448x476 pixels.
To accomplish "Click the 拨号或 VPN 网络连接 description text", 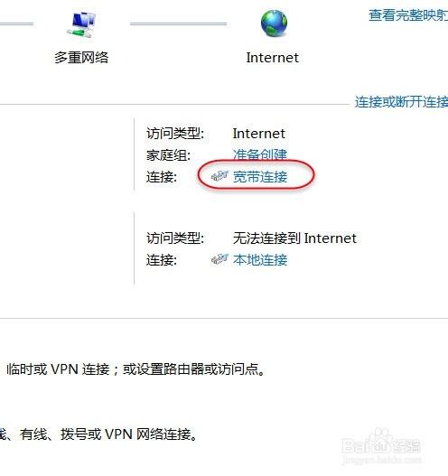I will coord(129,434).
